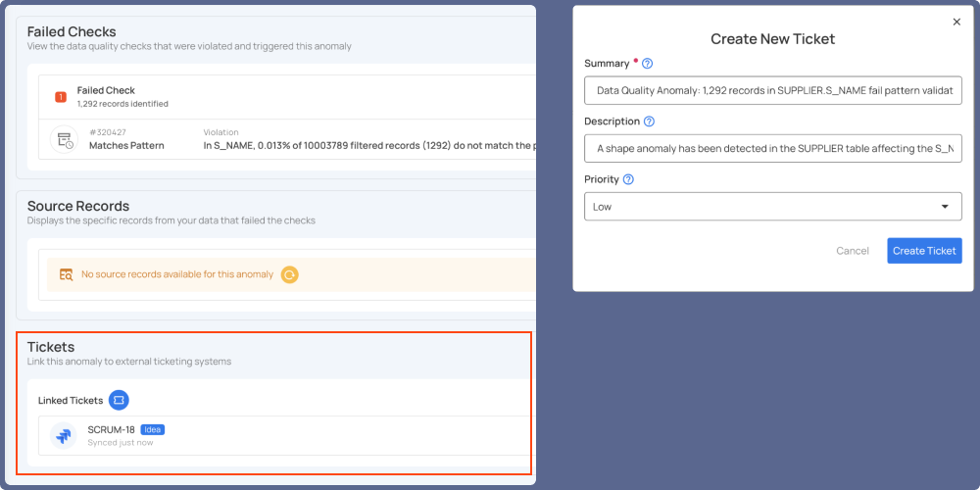980x490 pixels.
Task: Open the linked ticket SCRUM-18
Action: 111,429
